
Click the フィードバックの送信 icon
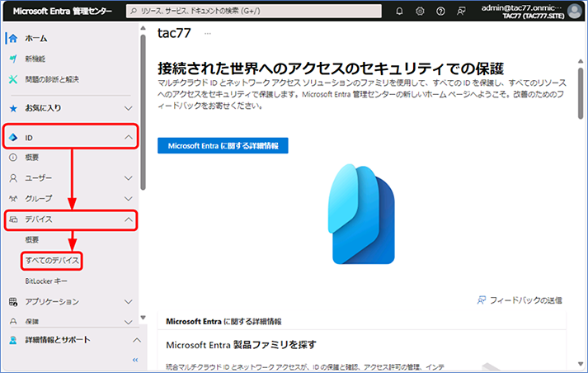coord(481,300)
